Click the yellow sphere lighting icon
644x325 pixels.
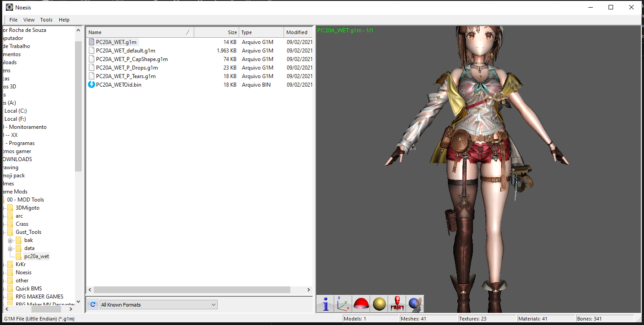tap(379, 304)
